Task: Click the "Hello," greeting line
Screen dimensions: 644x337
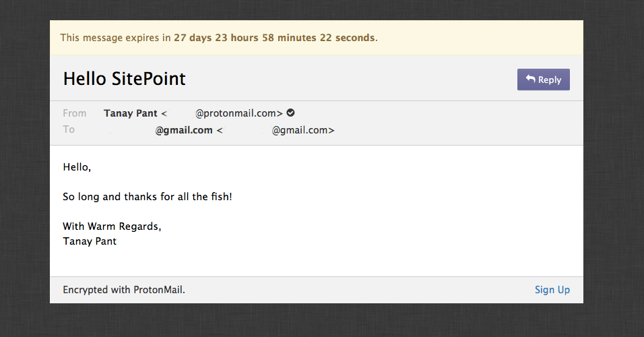Action: point(77,166)
